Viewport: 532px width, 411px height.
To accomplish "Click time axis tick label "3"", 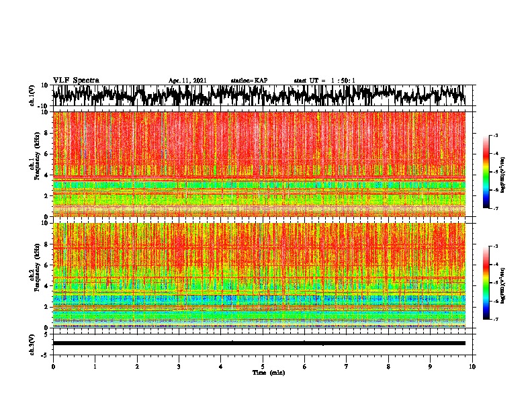I will pos(179,367).
